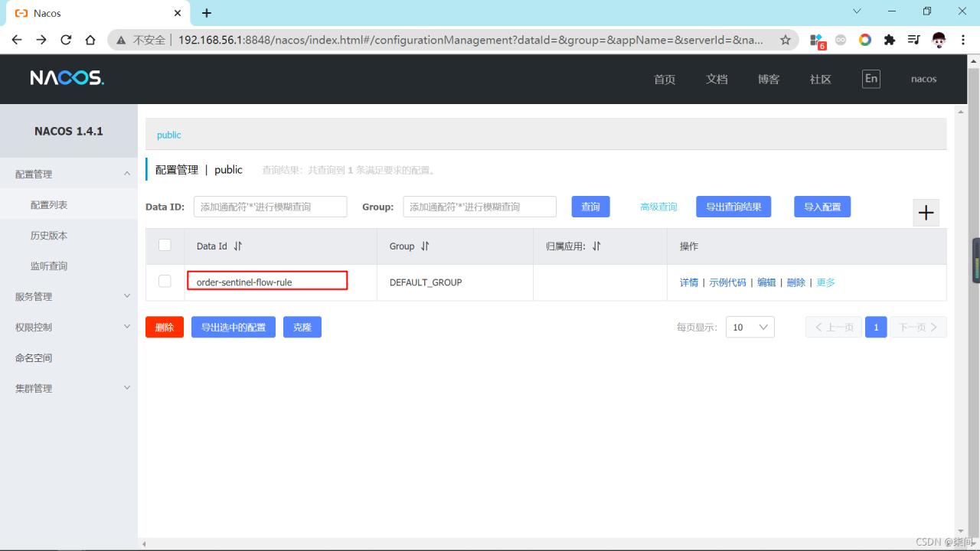The image size is (980, 551).
Task: Open the nacos user menu
Action: [923, 79]
